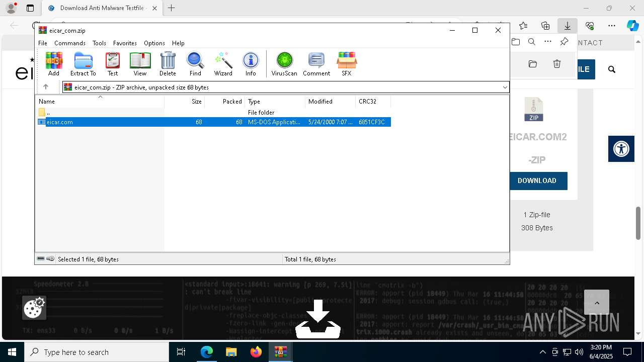Click the ZIP file icon on page
Viewport: 644px width, 362px height.
[534, 110]
